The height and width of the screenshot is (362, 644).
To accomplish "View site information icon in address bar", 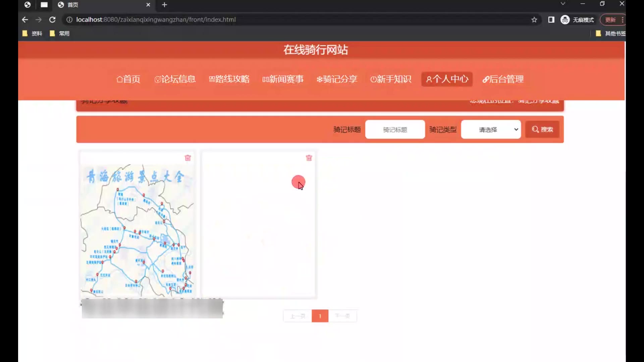I will (69, 20).
